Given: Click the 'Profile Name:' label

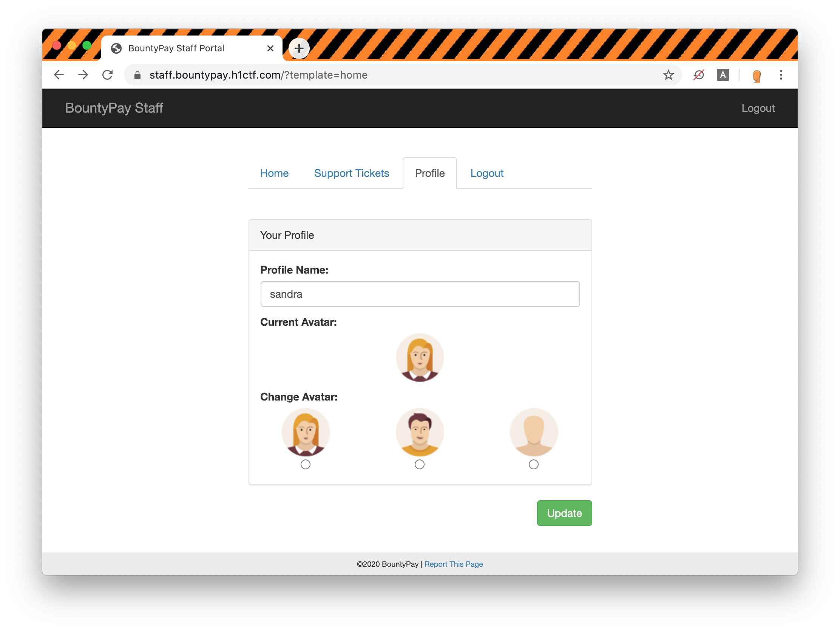Looking at the screenshot, I should (x=294, y=270).
